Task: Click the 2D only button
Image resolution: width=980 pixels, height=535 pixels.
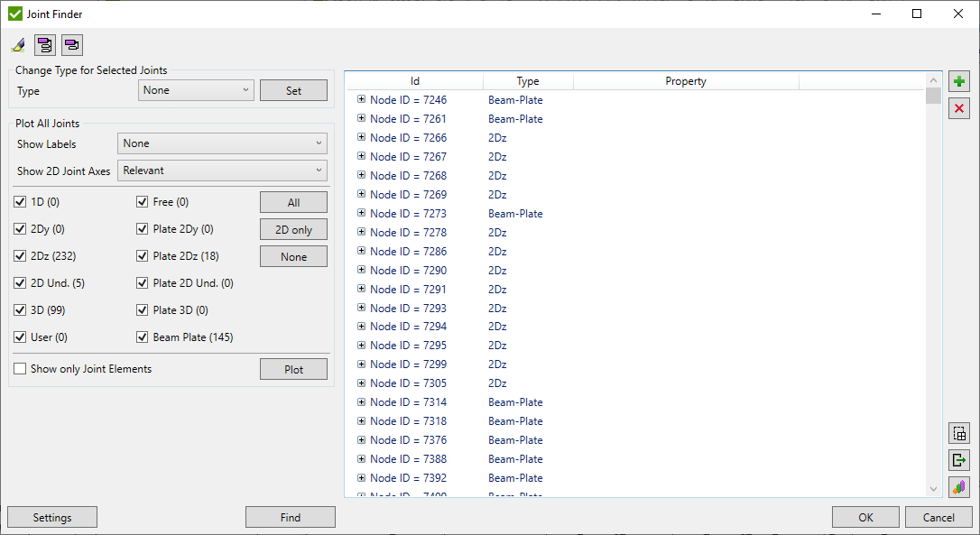Action: [294, 229]
